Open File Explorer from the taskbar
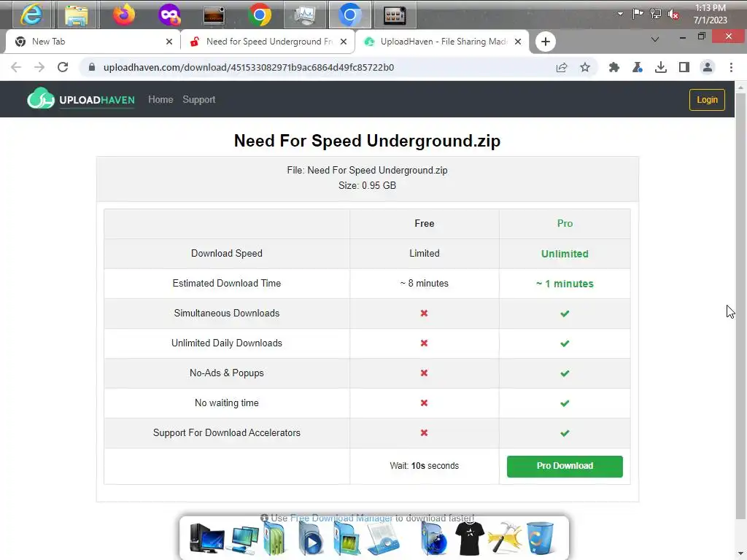 click(x=76, y=15)
